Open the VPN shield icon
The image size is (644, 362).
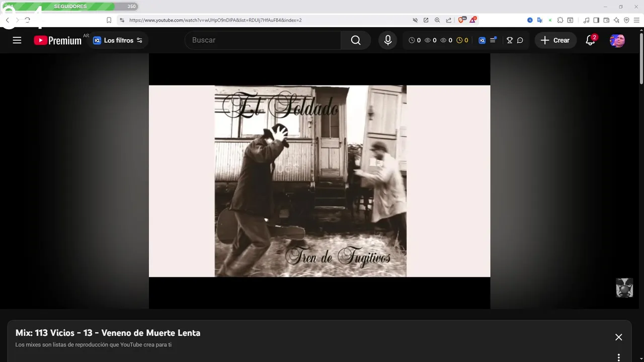626,20
